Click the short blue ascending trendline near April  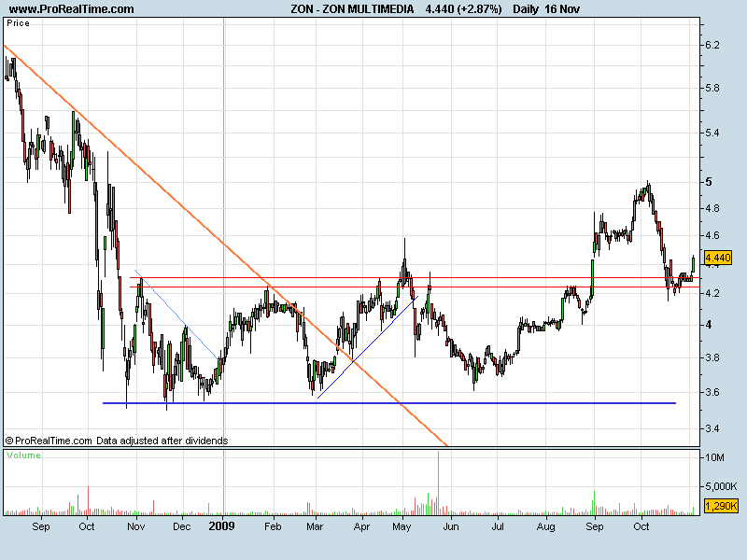coord(368,347)
